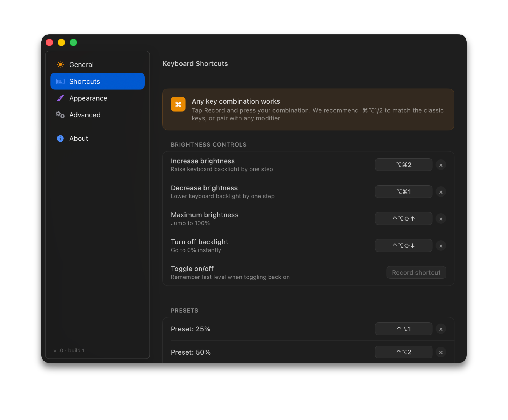Viewport: 508px width, 420px height.
Task: Click the About info icon
Action: coord(60,139)
